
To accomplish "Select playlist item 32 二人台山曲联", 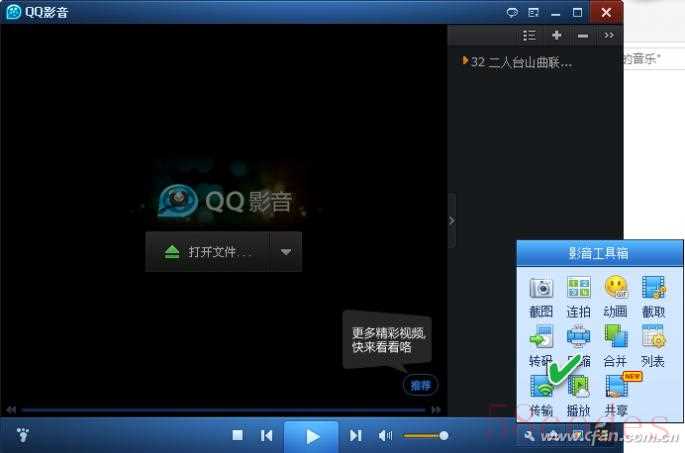I will [520, 62].
